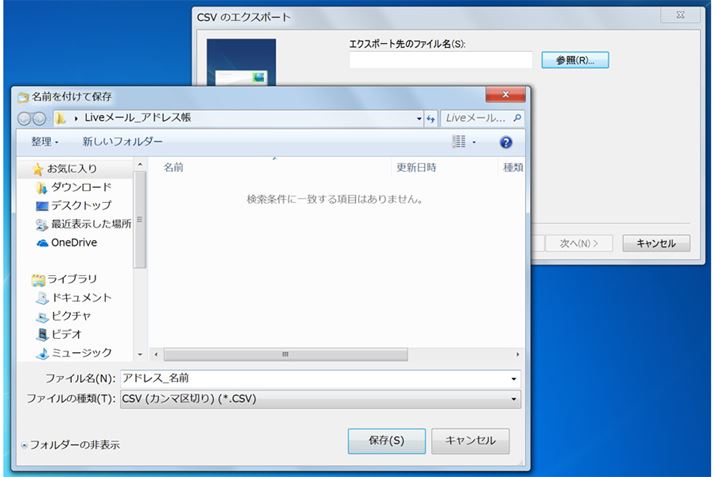
Task: Click キャンセル in CSV のエクスポート window
Action: 656,244
